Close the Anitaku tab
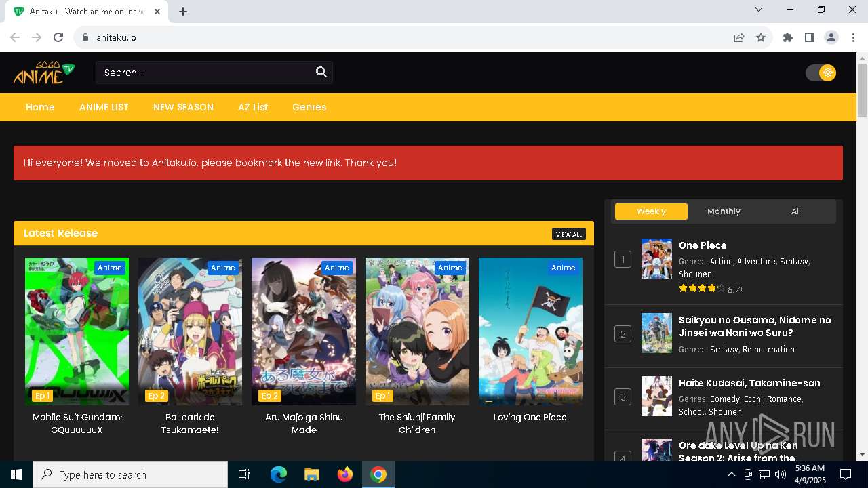Image resolution: width=868 pixels, height=488 pixels. pos(157,12)
